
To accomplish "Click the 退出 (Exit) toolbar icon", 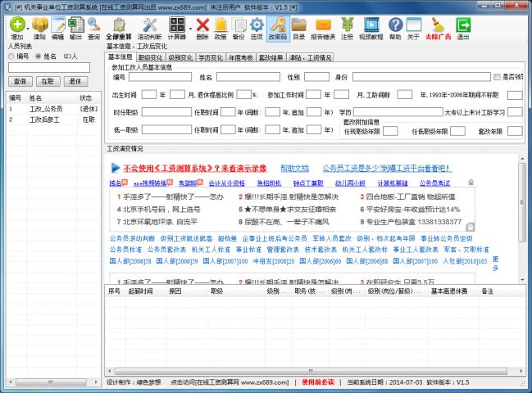I will coord(463,27).
